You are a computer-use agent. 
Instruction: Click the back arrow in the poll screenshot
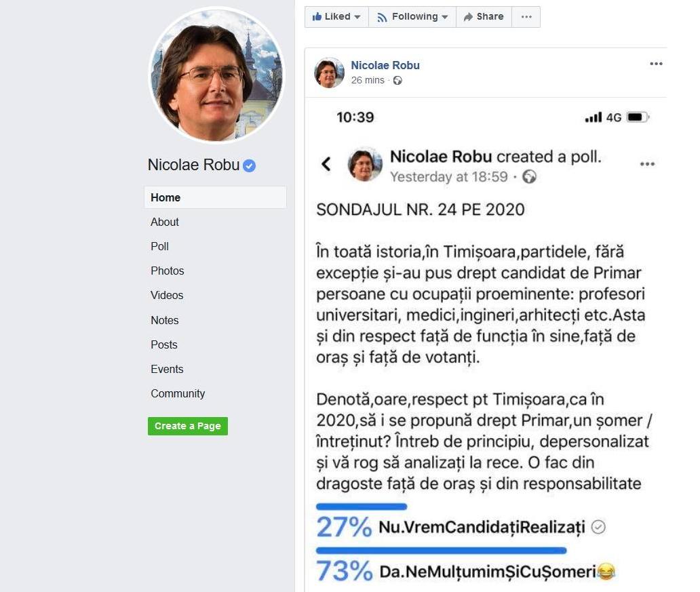[326, 163]
